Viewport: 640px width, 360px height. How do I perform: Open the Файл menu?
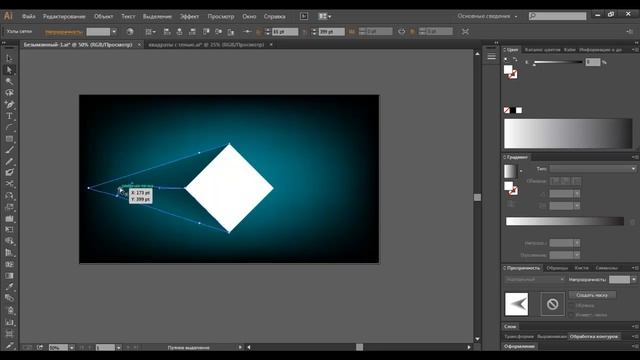29,16
